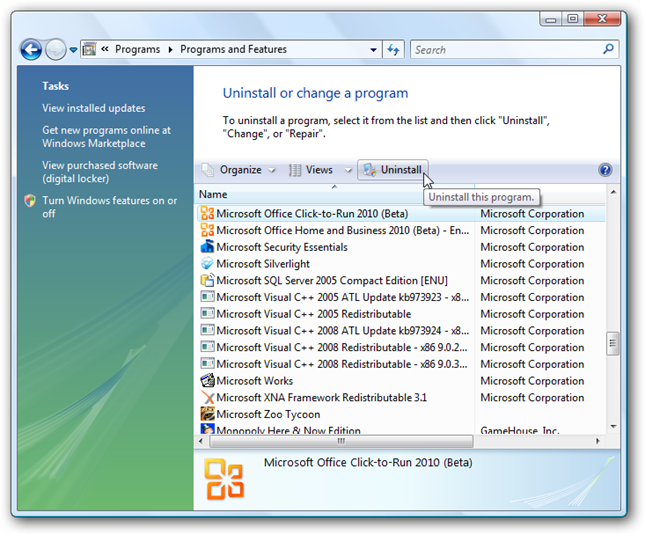Open the recent pages dropdown arrow
The height and width of the screenshot is (535, 645).
73,50
